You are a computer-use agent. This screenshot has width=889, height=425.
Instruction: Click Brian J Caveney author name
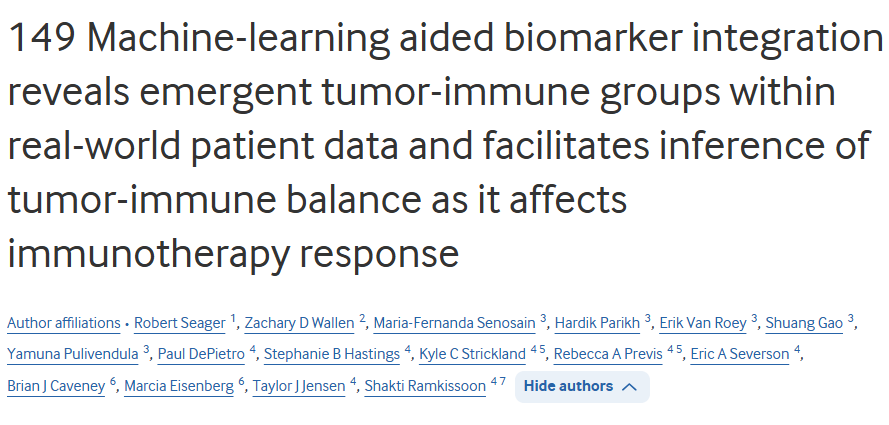click(56, 386)
